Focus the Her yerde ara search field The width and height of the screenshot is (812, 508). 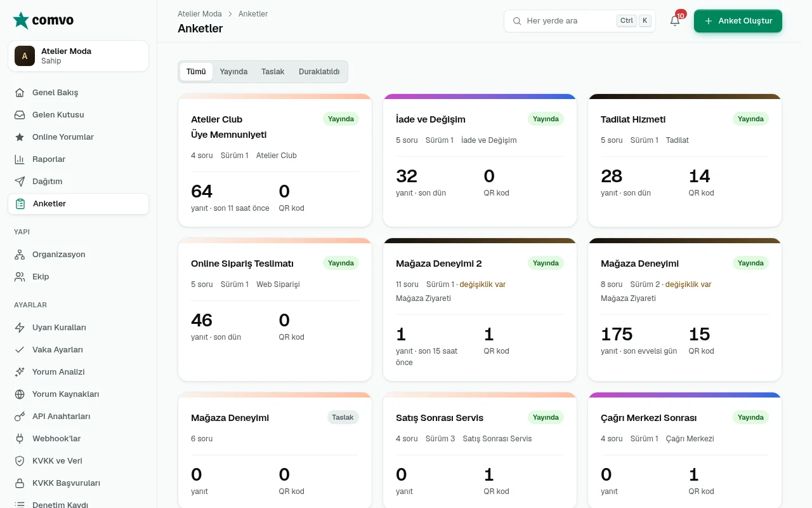580,21
